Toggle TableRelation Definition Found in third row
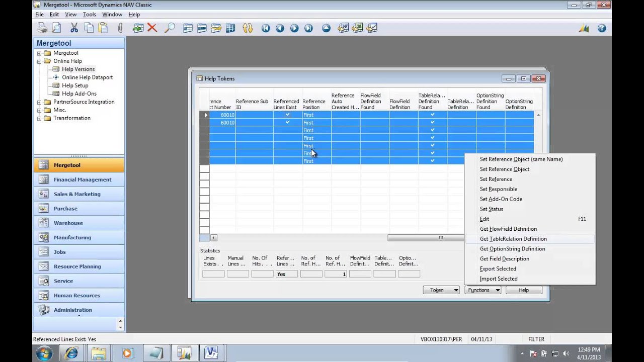This screenshot has width=644, height=362. pos(432,130)
